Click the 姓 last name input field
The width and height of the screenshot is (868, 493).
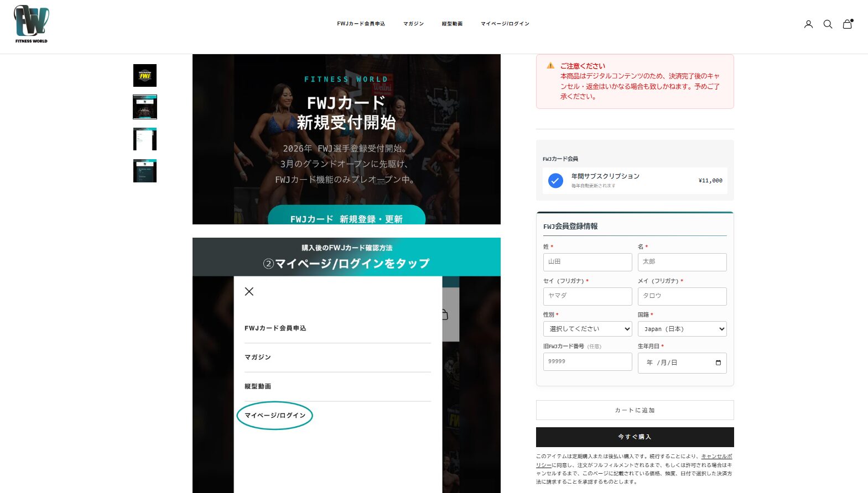click(587, 262)
